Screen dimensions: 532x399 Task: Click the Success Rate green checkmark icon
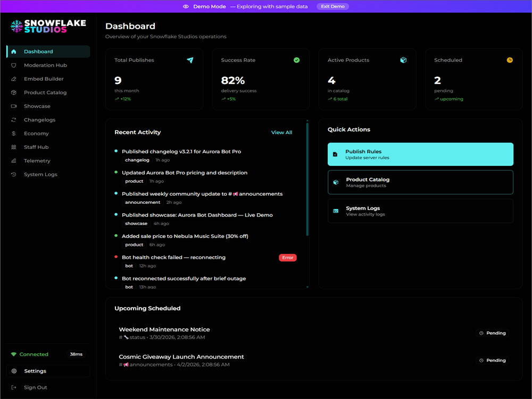[296, 60]
